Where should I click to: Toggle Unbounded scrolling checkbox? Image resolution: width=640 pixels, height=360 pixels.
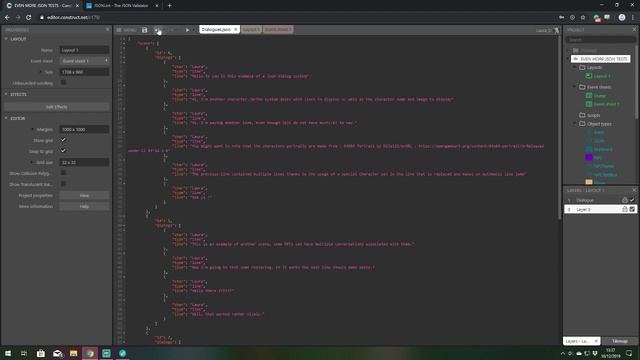tap(63, 82)
